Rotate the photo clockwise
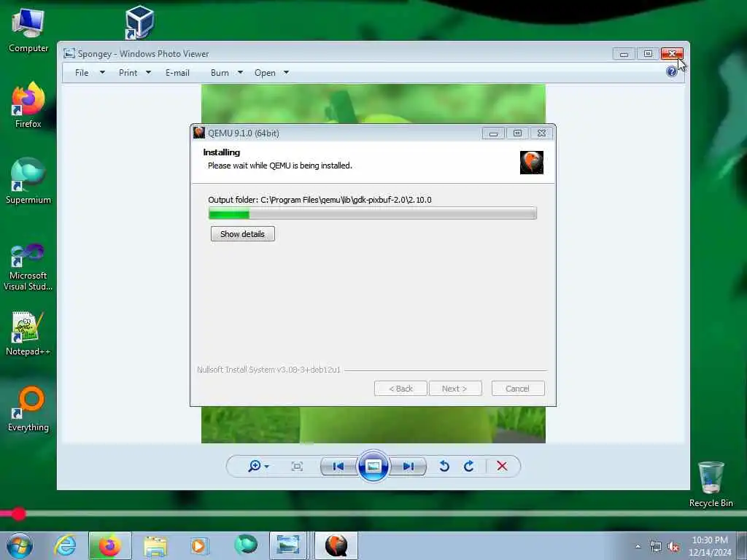747x560 pixels. (469, 466)
